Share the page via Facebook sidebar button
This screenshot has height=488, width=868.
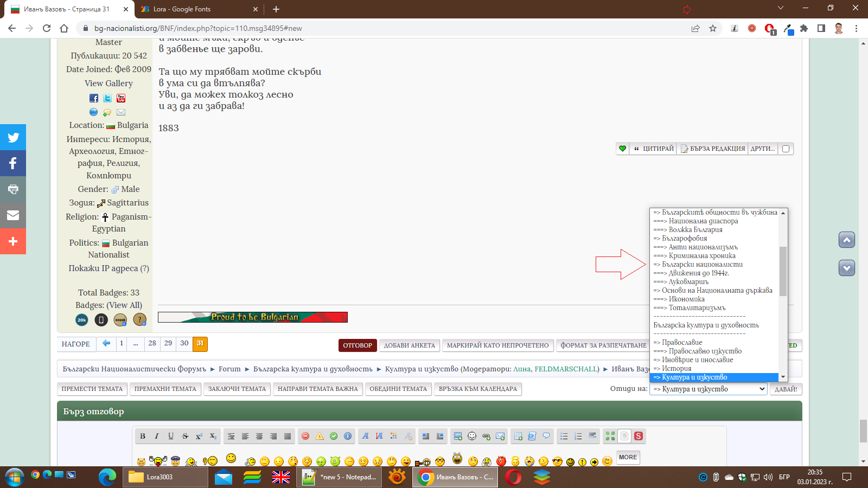coord(13,163)
